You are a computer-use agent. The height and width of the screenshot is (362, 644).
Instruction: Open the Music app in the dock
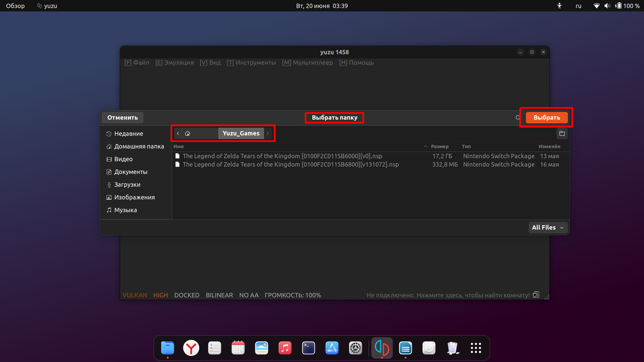(x=285, y=348)
